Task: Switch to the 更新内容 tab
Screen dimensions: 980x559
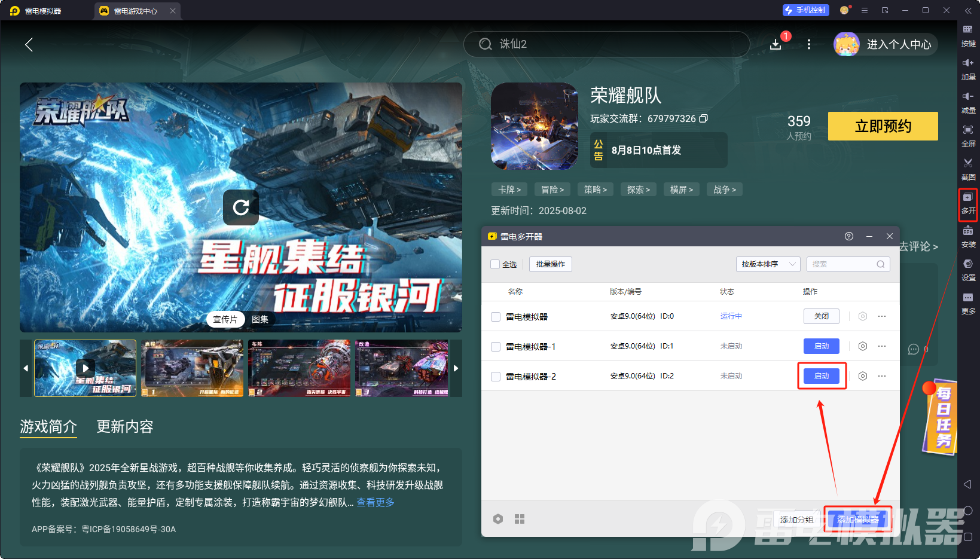Action: pyautogui.click(x=124, y=426)
